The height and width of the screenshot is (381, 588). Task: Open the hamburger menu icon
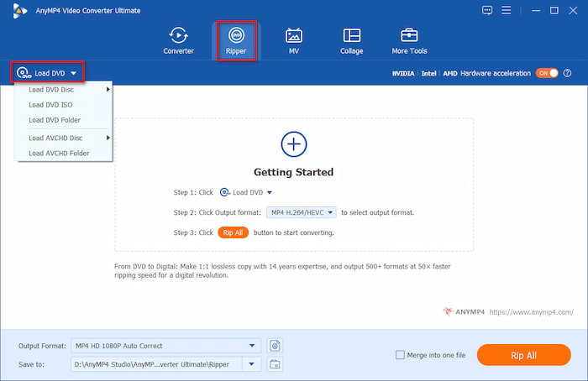pyautogui.click(x=507, y=10)
